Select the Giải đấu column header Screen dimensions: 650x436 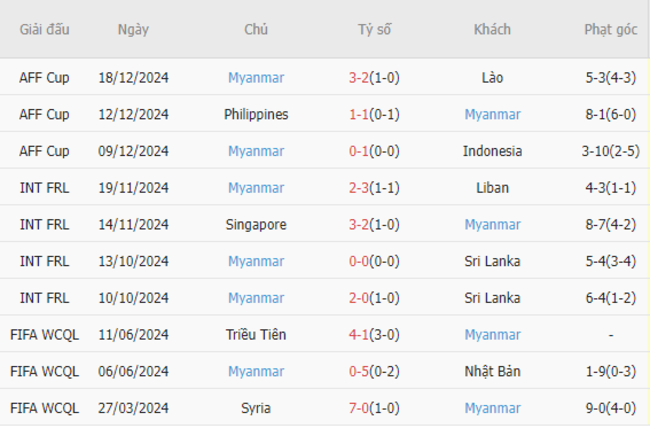(44, 29)
